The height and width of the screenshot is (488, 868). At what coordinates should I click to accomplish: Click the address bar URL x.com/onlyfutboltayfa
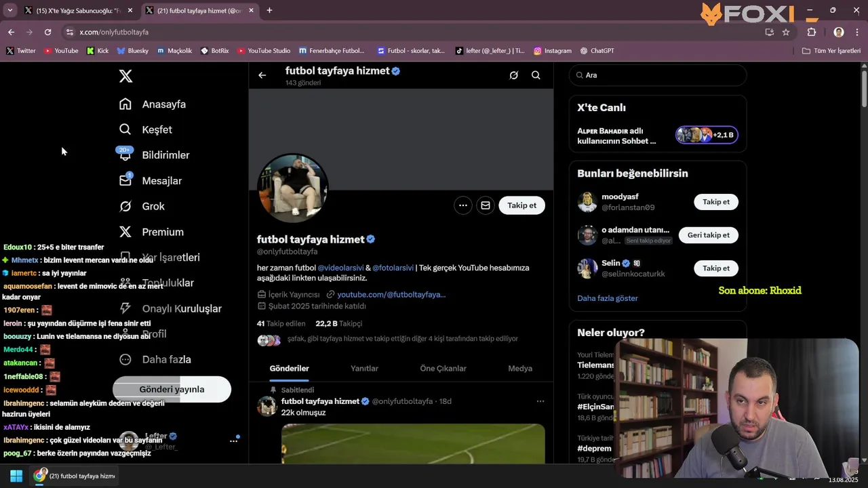click(114, 33)
